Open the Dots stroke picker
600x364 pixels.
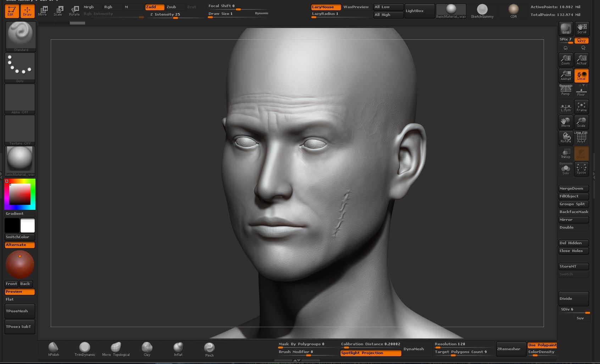(x=20, y=68)
